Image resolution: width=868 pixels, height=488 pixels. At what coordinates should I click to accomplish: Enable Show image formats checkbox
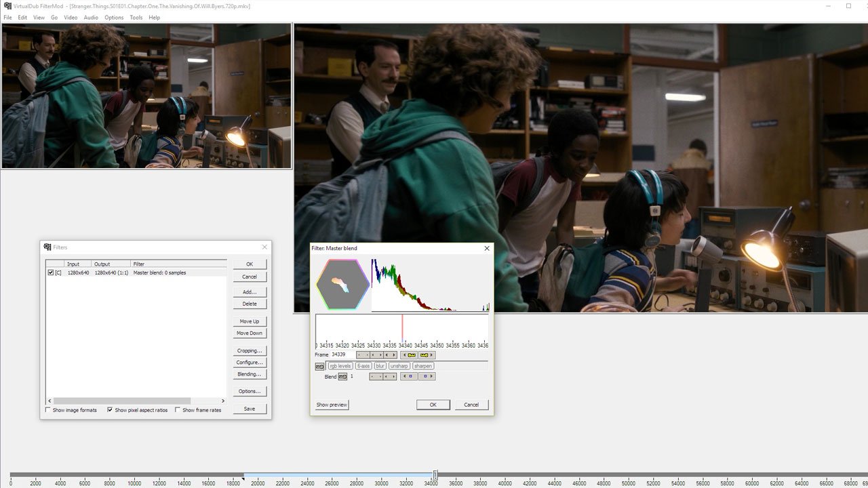pos(48,410)
